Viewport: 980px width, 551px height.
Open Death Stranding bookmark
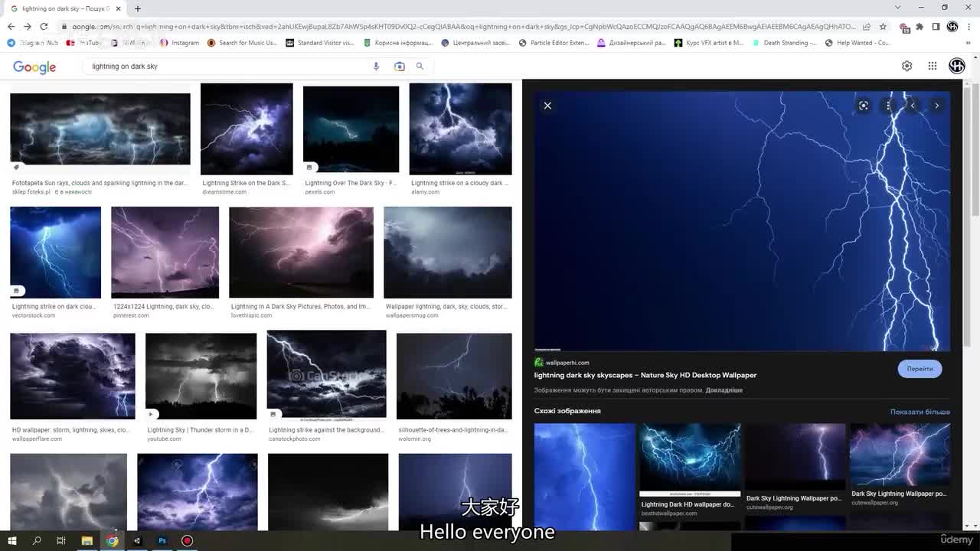(785, 43)
